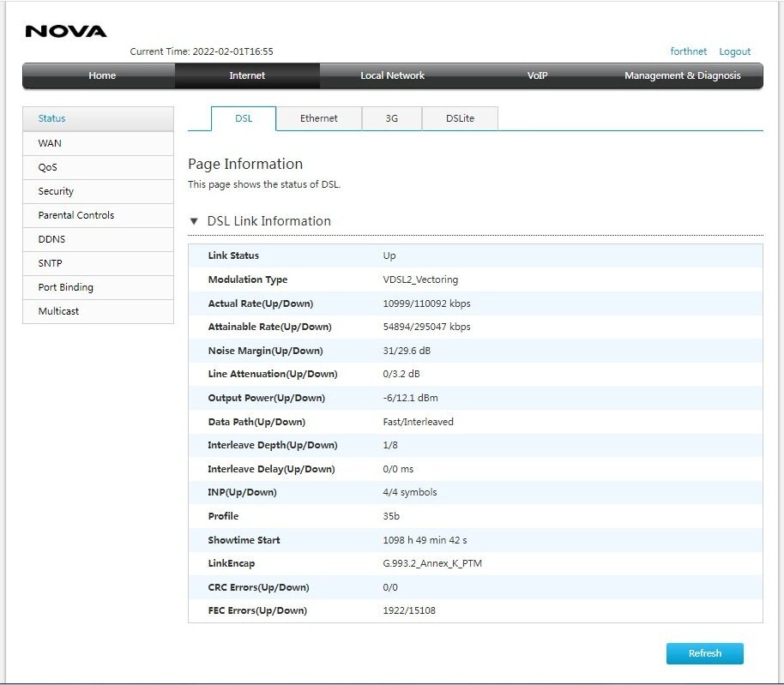The height and width of the screenshot is (685, 784).
Task: Click Profile value 35b
Action: 391,516
